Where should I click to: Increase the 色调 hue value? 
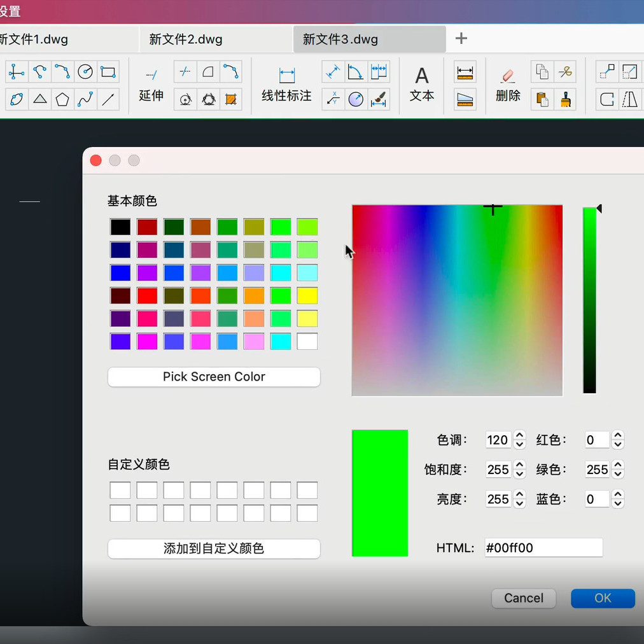519,435
